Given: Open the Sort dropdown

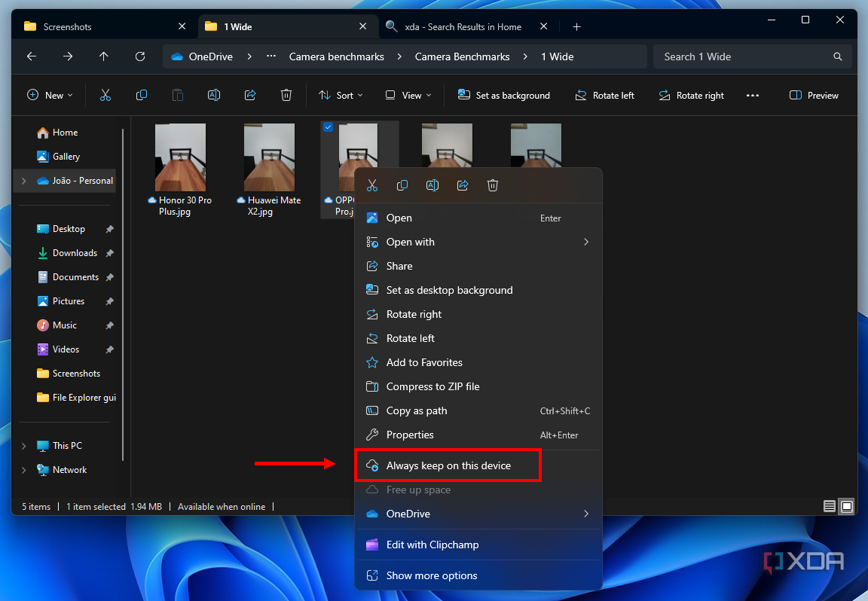Looking at the screenshot, I should pos(341,95).
